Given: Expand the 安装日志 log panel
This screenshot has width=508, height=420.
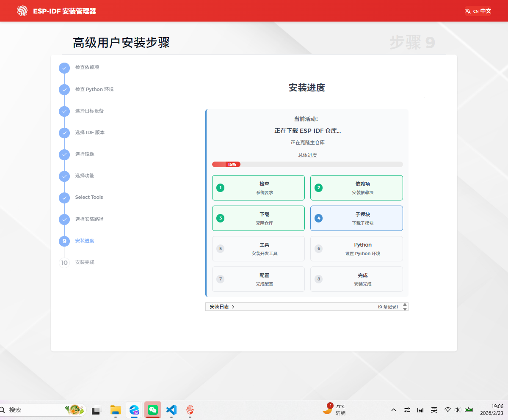Looking at the screenshot, I should (307, 307).
